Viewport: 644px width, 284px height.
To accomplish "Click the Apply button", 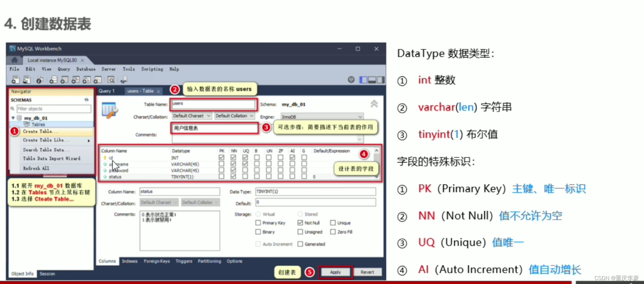I will point(336,272).
